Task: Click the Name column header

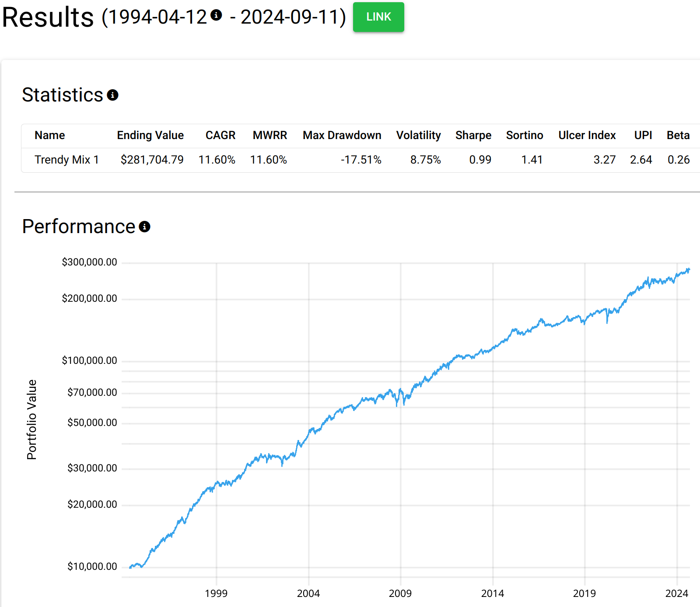Action: click(50, 136)
